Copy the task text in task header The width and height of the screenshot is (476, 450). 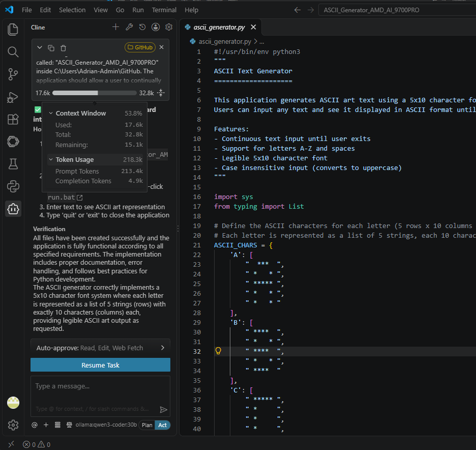(x=51, y=48)
